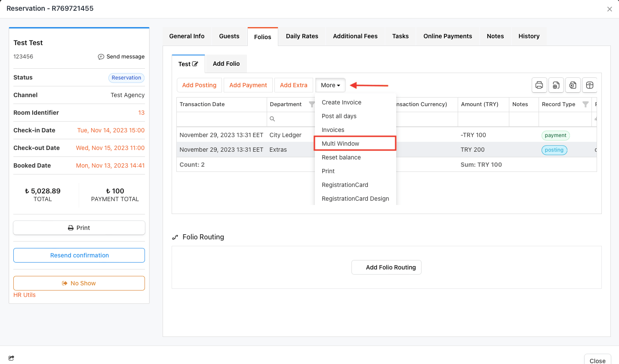Expand the More dropdown button
This screenshot has height=364, width=619.
(x=330, y=85)
